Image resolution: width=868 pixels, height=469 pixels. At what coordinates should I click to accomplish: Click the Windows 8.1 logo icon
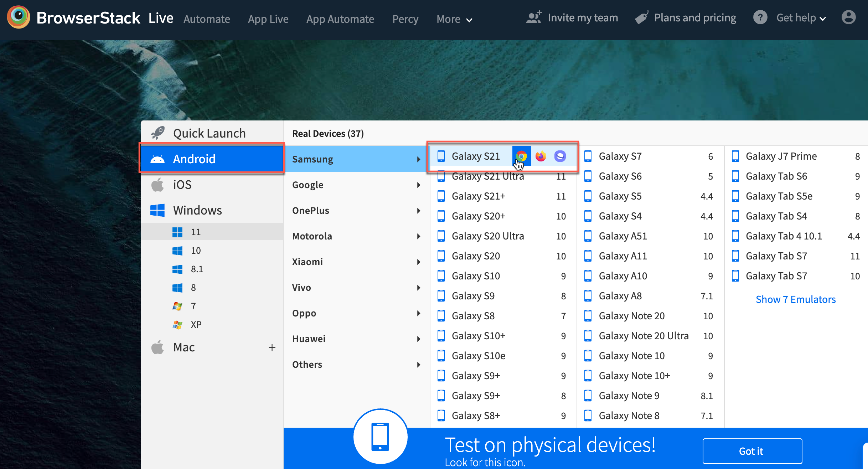(x=177, y=269)
